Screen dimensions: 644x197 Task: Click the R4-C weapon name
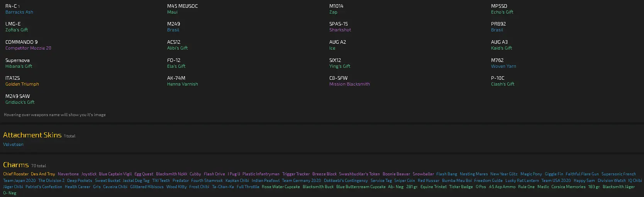click(x=11, y=6)
